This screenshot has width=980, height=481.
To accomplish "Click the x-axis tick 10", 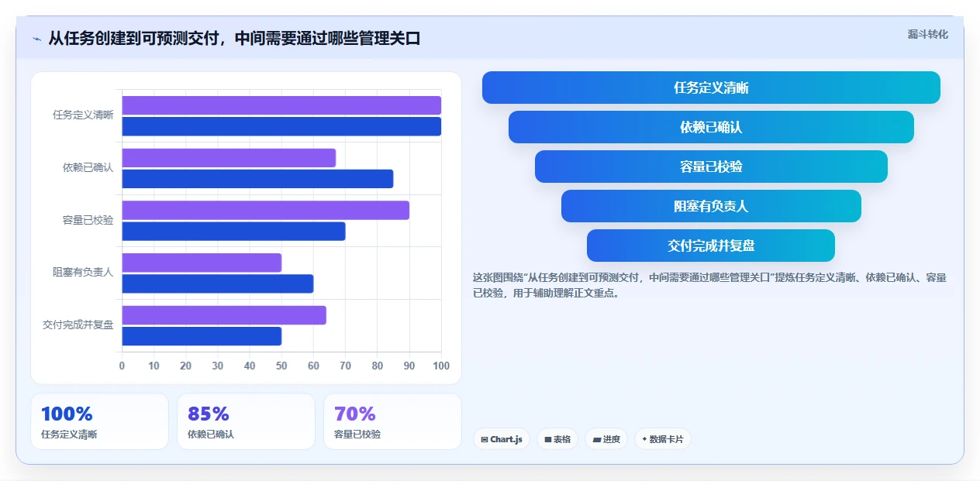I will coord(154,366).
